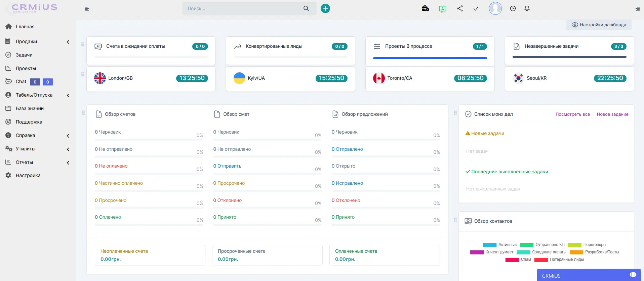Click the share icon in top bar
Viewport: 644px width, 281px height.
460,8
